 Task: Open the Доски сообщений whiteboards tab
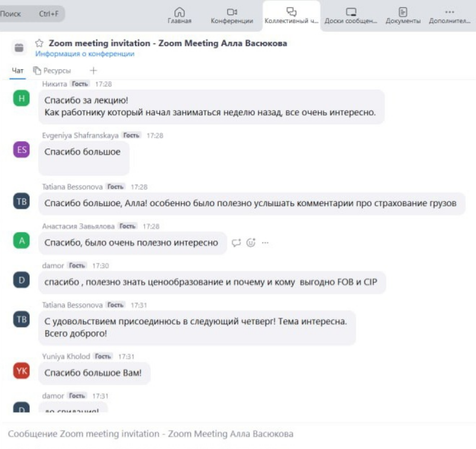pos(351,16)
